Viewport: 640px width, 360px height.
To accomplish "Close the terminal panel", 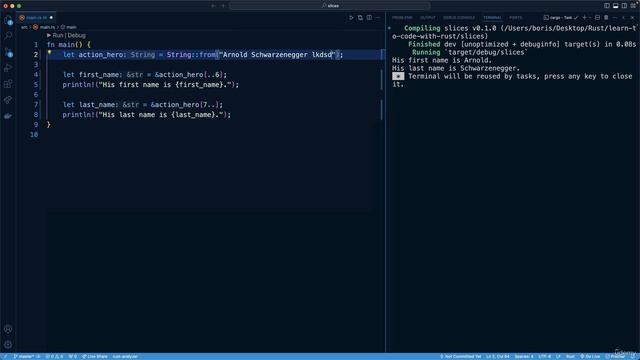I will [633, 18].
